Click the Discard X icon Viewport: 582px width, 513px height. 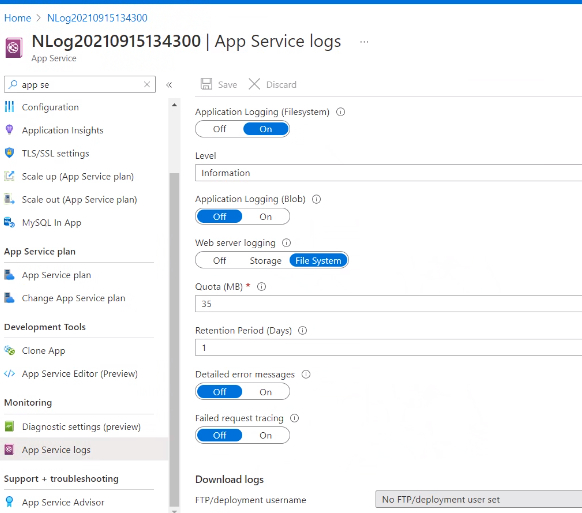coord(254,84)
